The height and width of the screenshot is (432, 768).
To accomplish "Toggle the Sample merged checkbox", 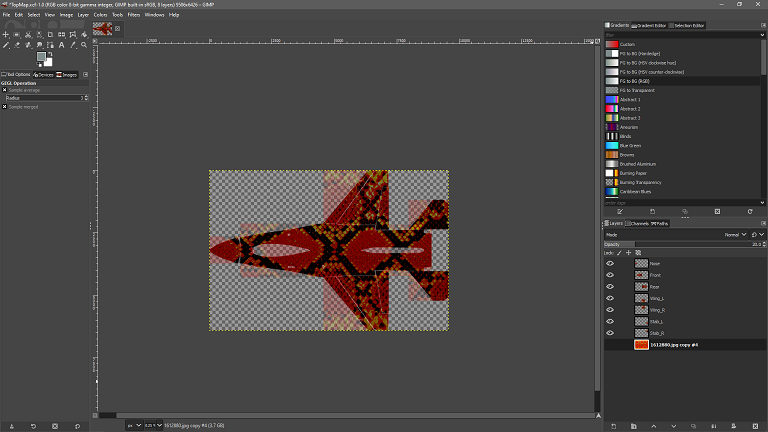I will pos(4,106).
